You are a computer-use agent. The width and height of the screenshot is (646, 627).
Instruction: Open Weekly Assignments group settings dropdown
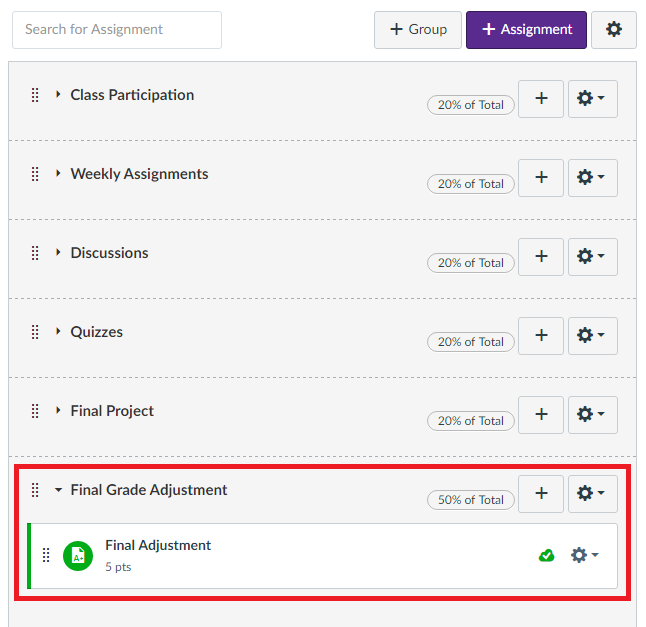tap(592, 178)
